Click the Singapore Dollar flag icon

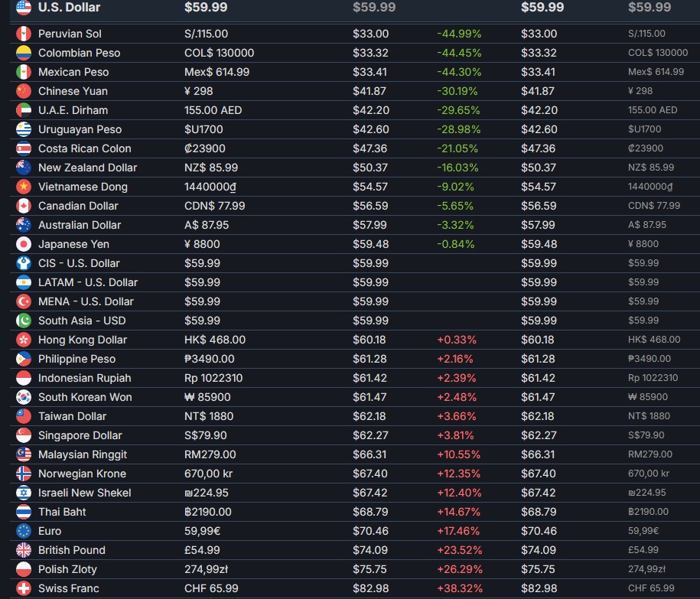tap(24, 435)
